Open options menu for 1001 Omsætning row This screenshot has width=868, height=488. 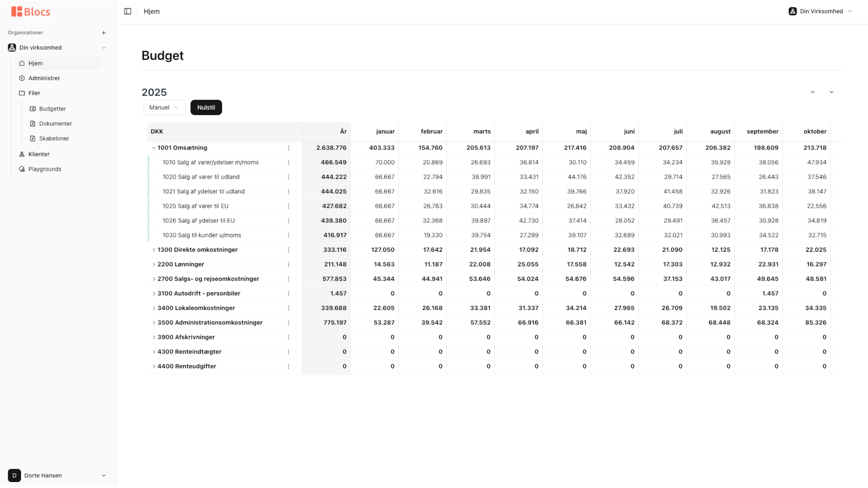[x=288, y=148]
